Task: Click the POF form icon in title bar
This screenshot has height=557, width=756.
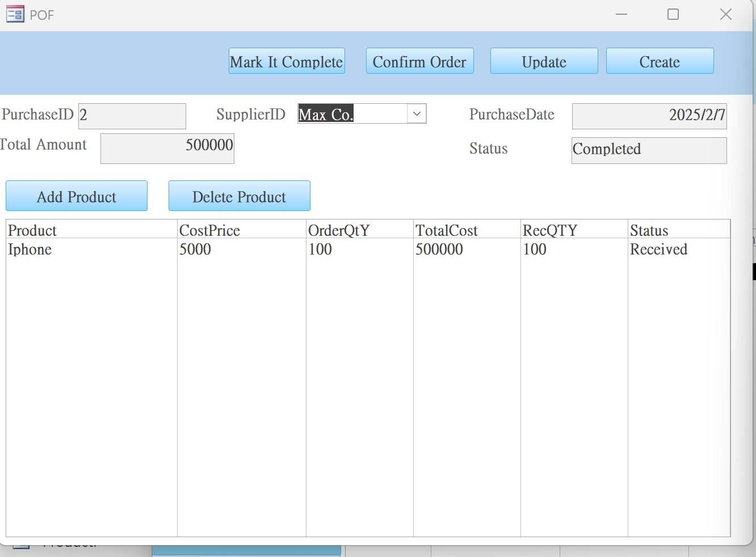Action: 15,14
